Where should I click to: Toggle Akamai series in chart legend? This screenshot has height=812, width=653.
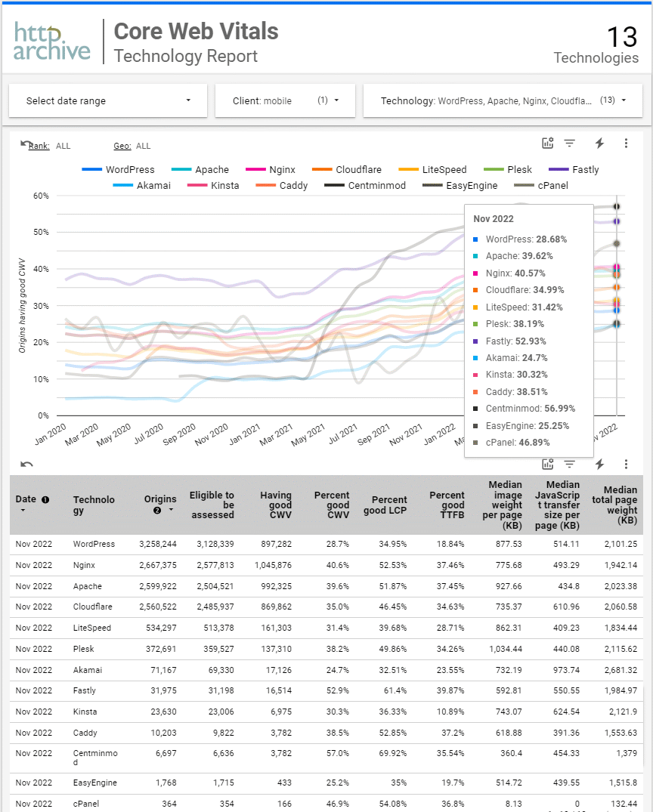pyautogui.click(x=142, y=185)
